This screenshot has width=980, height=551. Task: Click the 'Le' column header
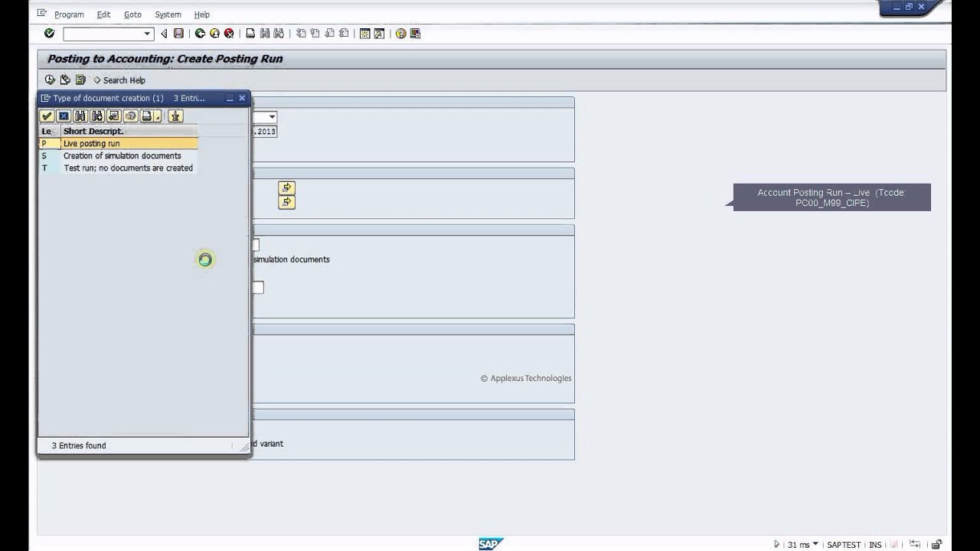[x=48, y=132]
